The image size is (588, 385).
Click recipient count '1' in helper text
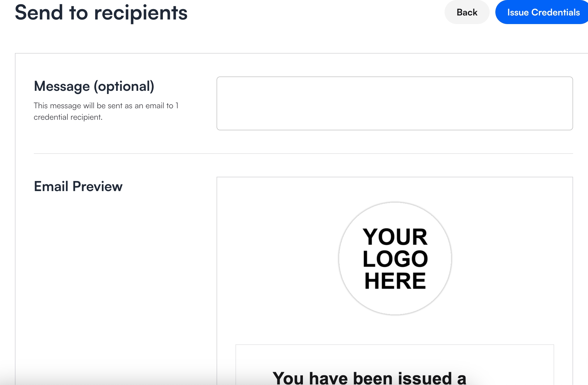click(177, 106)
